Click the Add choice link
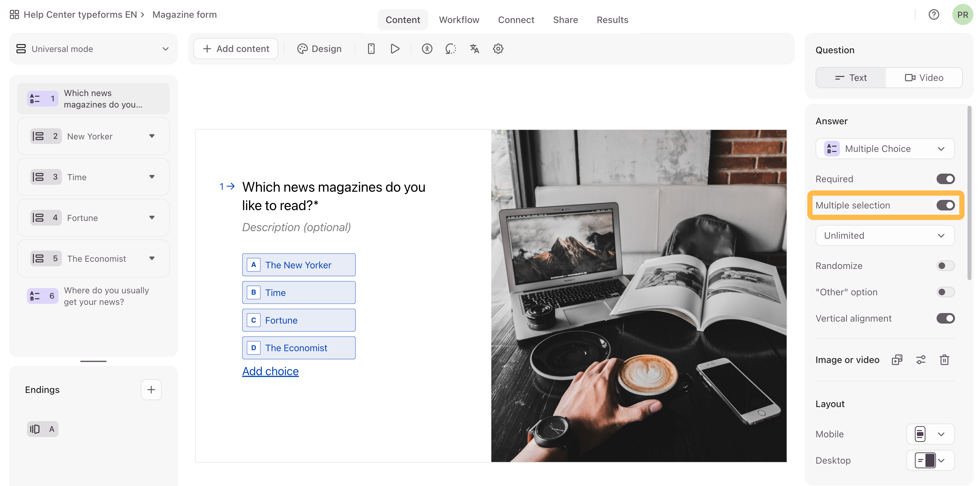The width and height of the screenshot is (980, 486). (x=270, y=371)
